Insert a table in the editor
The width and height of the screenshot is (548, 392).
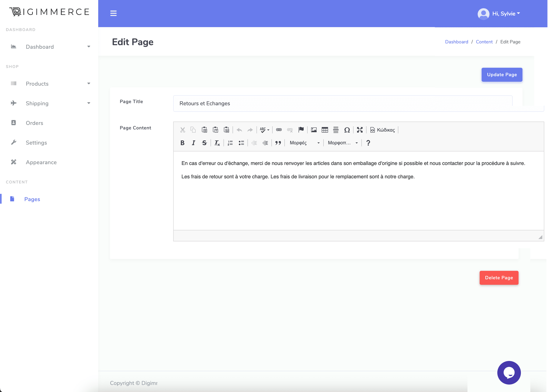(x=325, y=130)
